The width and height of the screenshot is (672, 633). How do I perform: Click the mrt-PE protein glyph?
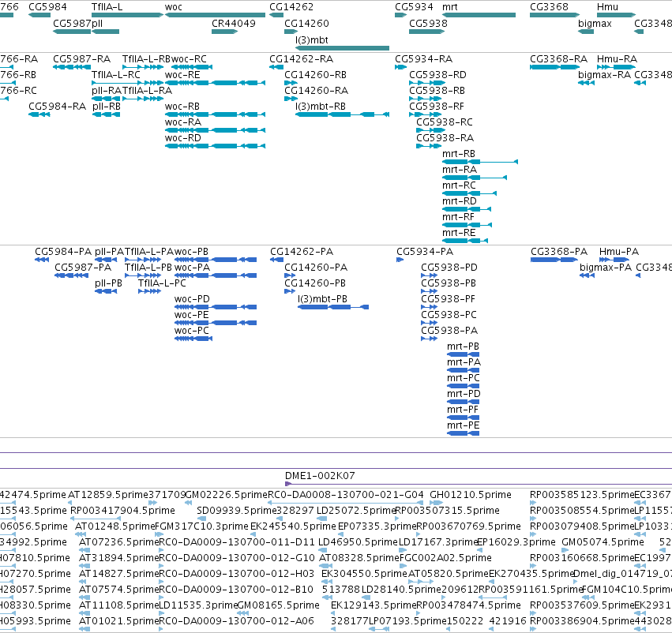coord(463,433)
